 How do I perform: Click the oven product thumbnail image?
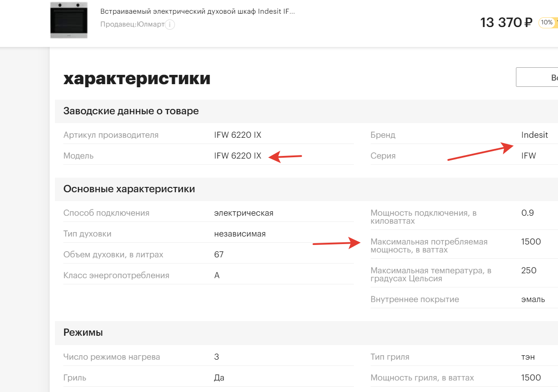[x=69, y=20]
